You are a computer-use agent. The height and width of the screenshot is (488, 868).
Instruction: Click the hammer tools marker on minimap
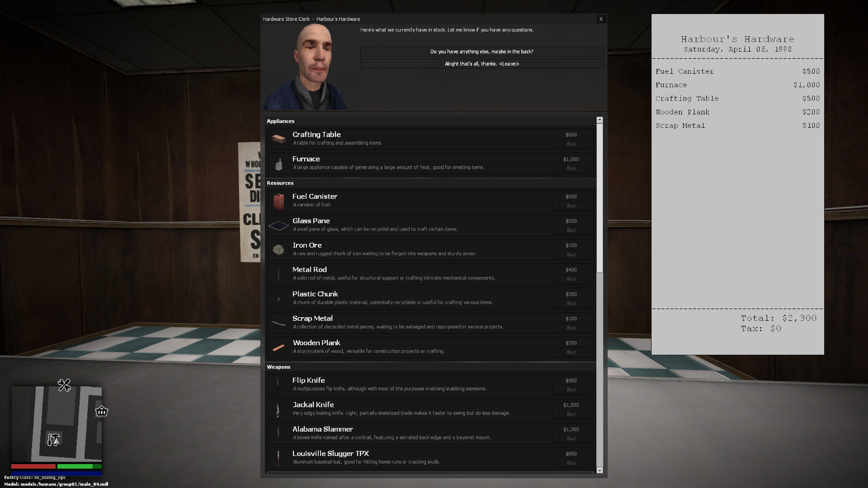coord(54,440)
